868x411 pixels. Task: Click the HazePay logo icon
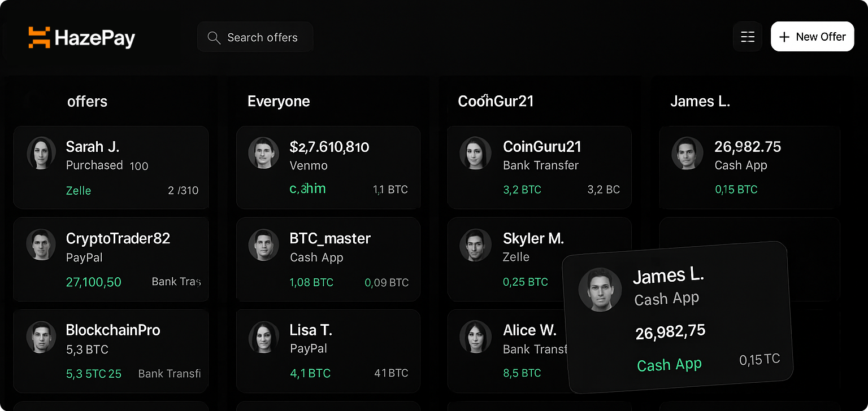tap(40, 37)
